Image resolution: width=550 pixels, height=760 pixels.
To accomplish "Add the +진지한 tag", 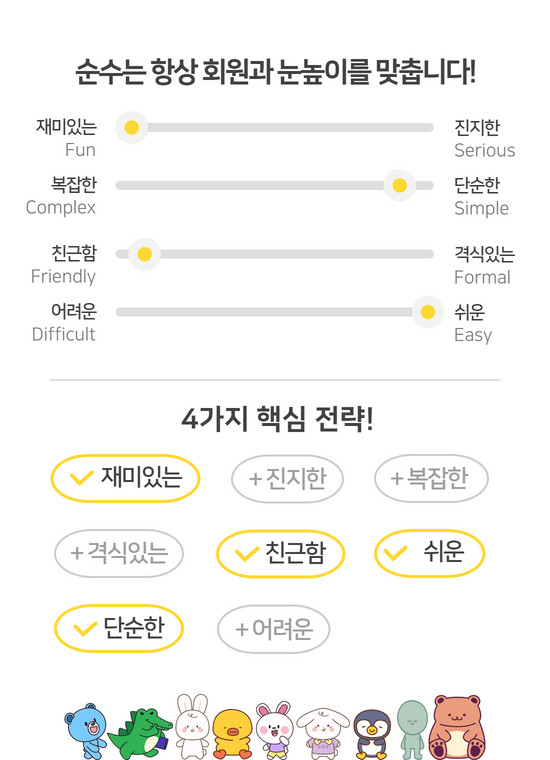I will tap(287, 478).
